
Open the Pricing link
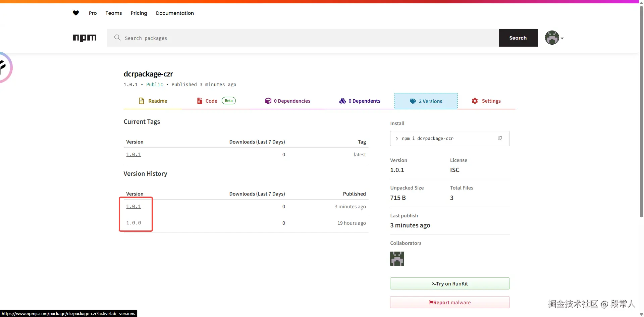click(x=139, y=13)
